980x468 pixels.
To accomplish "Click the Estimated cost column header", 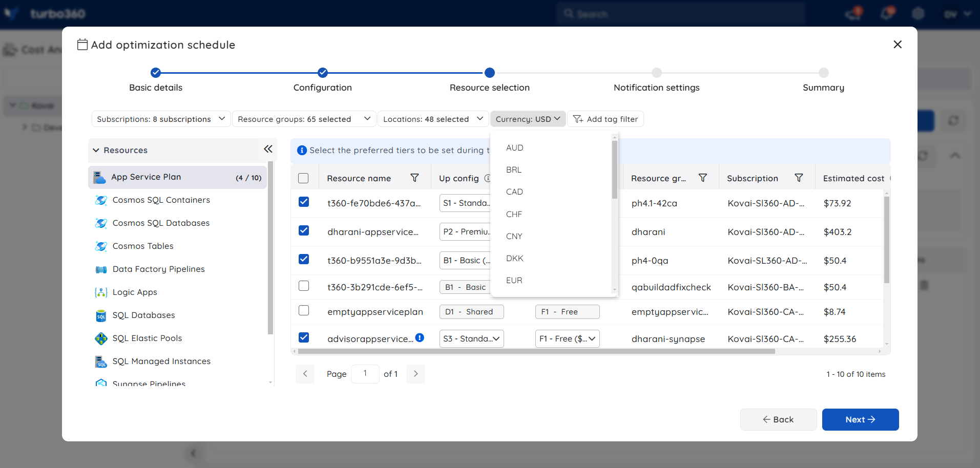I will click(x=853, y=178).
